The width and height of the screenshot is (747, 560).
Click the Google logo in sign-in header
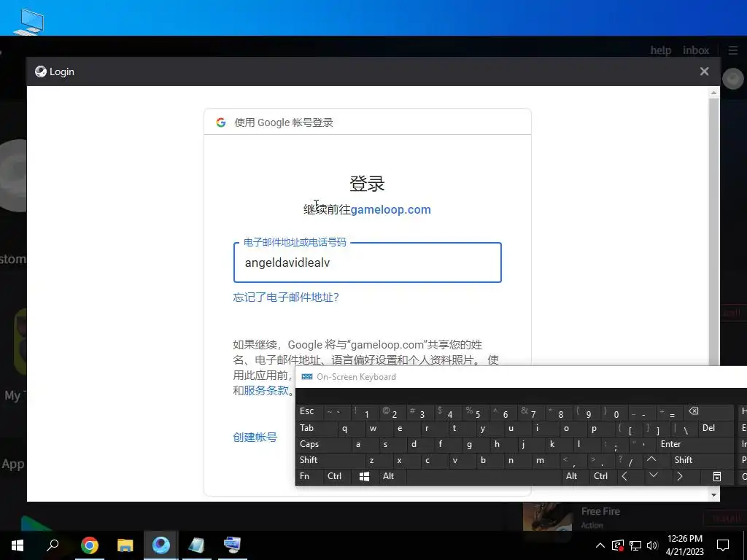(x=221, y=122)
